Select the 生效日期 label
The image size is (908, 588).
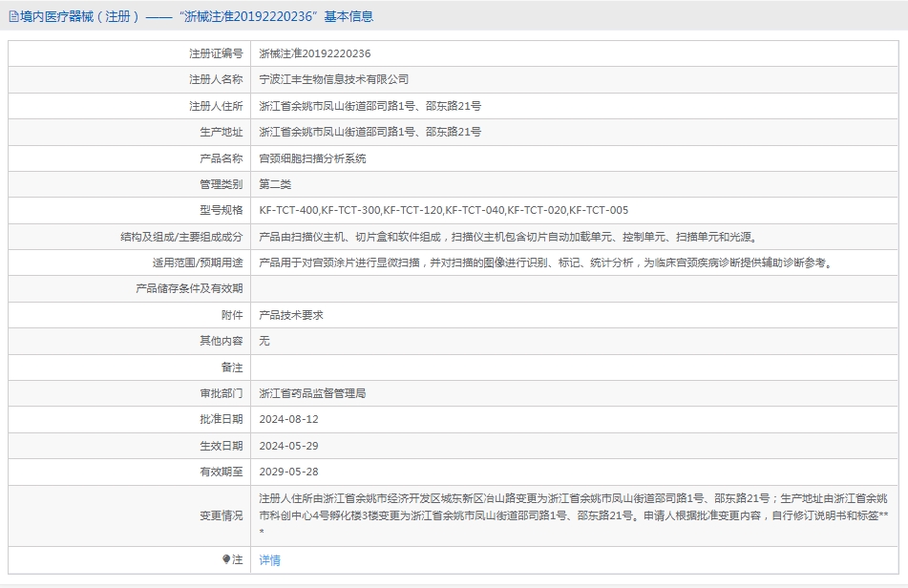(222, 446)
